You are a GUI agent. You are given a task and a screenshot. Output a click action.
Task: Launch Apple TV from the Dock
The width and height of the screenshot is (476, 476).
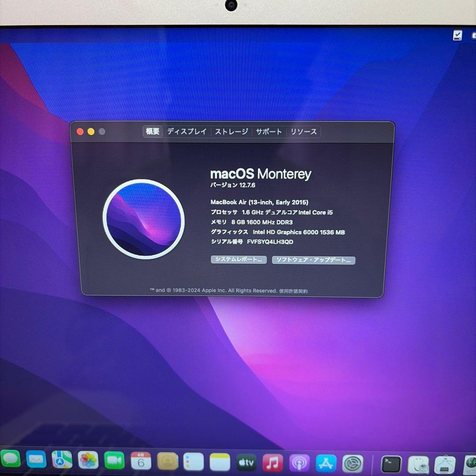point(246,463)
